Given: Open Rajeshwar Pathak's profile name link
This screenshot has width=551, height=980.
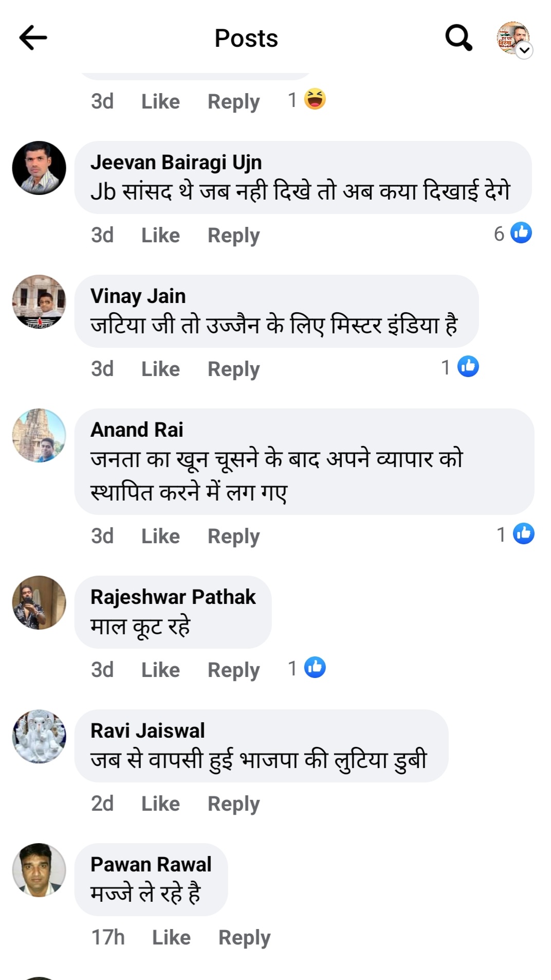Looking at the screenshot, I should [x=173, y=597].
